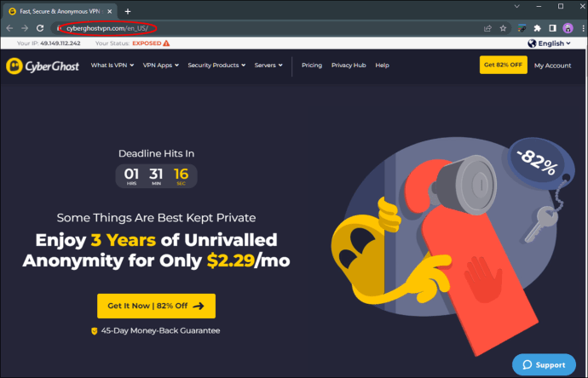The height and width of the screenshot is (378, 588).
Task: Click the "$2.29" price text
Action: tap(231, 261)
